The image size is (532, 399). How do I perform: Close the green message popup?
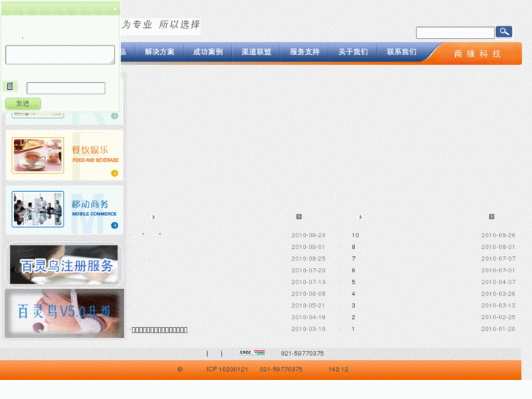click(115, 9)
